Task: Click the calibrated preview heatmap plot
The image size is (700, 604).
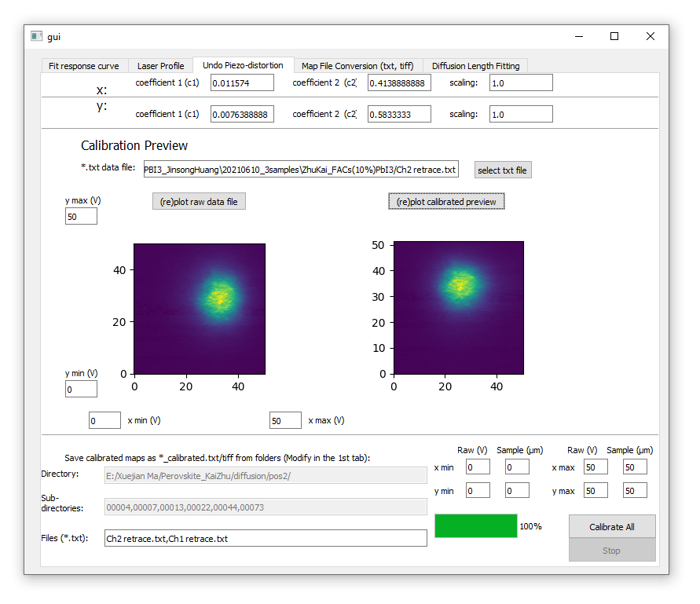Action: (x=459, y=308)
